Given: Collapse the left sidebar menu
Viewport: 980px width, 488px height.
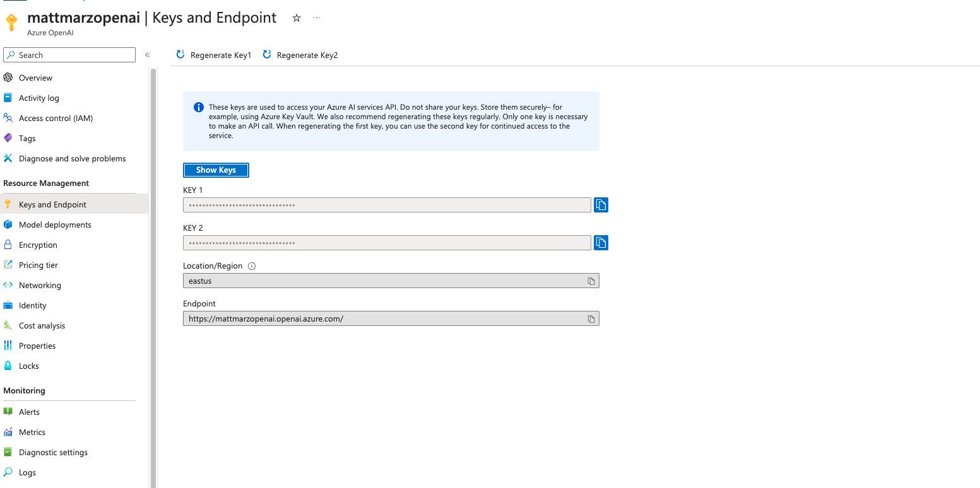Looking at the screenshot, I should click(147, 55).
